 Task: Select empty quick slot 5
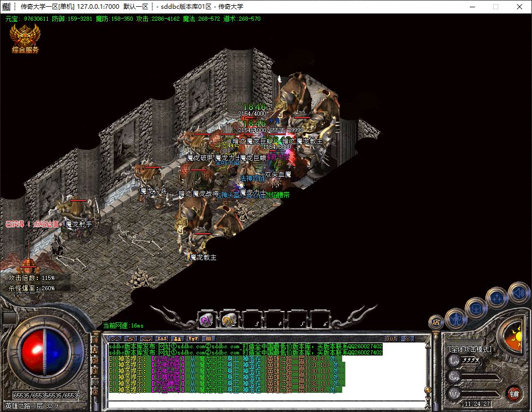coord(297,320)
